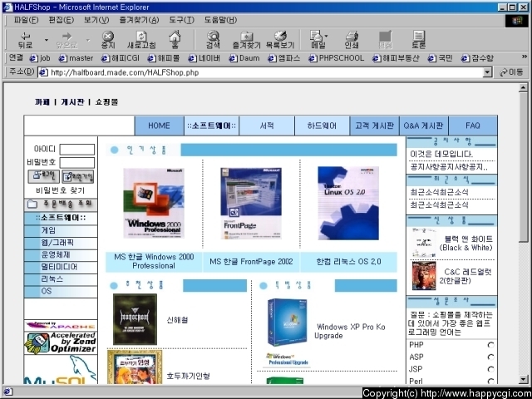Switch to the 서적 tab
Viewport: 532px width, 399px height.
(267, 126)
